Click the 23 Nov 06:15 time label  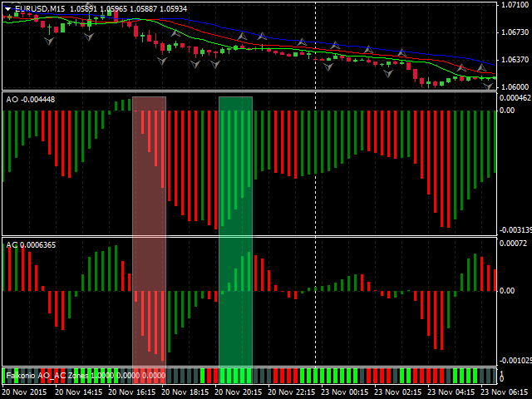tap(509, 392)
